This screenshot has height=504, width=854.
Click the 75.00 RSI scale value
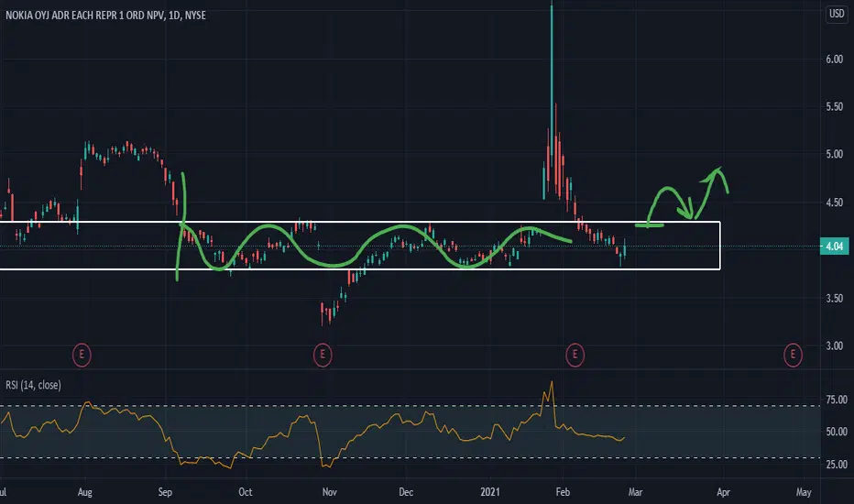coord(837,400)
